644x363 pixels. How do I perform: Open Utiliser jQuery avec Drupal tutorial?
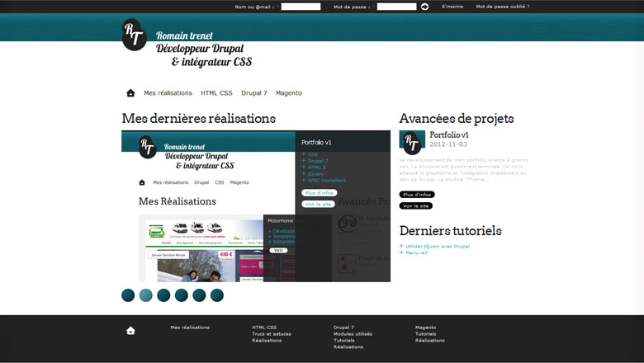(438, 246)
